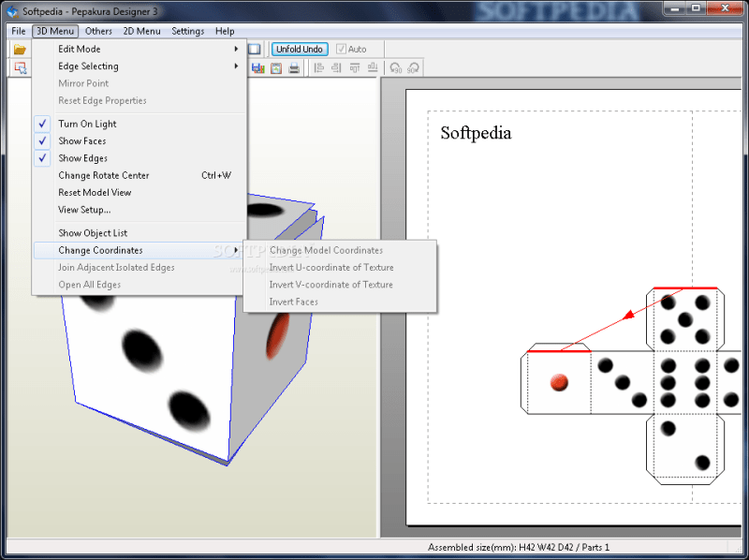749x560 pixels.
Task: Click rotate 90 counterclockwise icon
Action: click(395, 67)
